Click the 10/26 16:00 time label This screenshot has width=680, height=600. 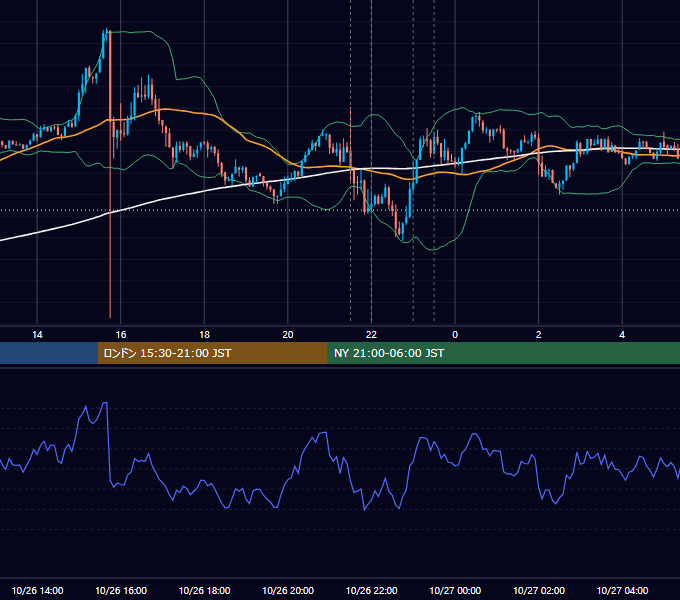(x=121, y=590)
